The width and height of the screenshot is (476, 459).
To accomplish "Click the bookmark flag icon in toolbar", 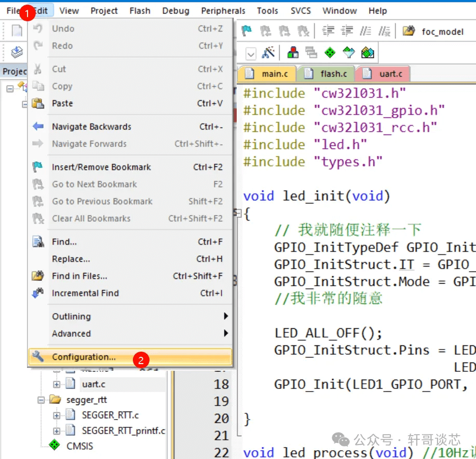I will [247, 31].
